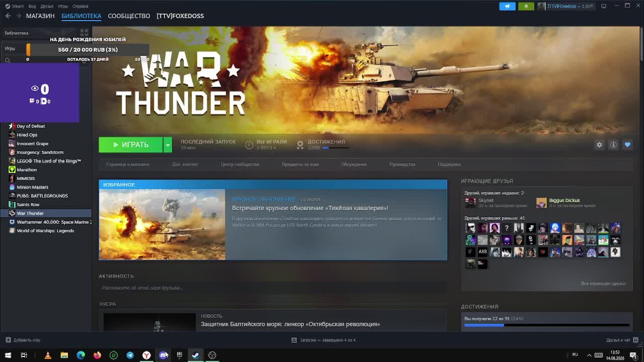Select World of Warships: Legends
Image resolution: width=644 pixels, height=362 pixels.
coord(46,231)
